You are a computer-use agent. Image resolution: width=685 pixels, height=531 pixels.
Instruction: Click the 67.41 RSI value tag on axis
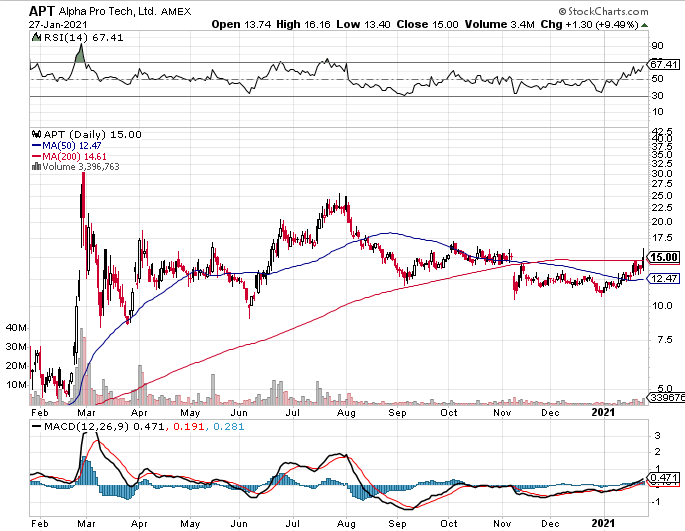pyautogui.click(x=664, y=65)
